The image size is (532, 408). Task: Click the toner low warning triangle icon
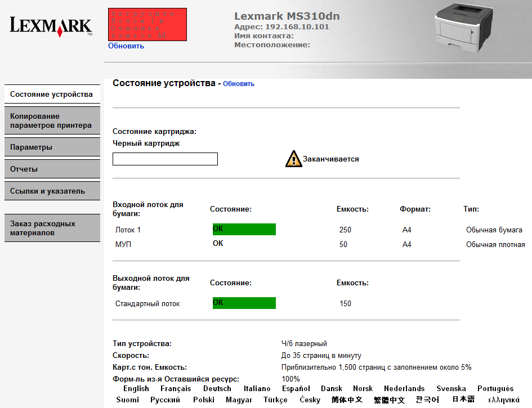pos(293,159)
